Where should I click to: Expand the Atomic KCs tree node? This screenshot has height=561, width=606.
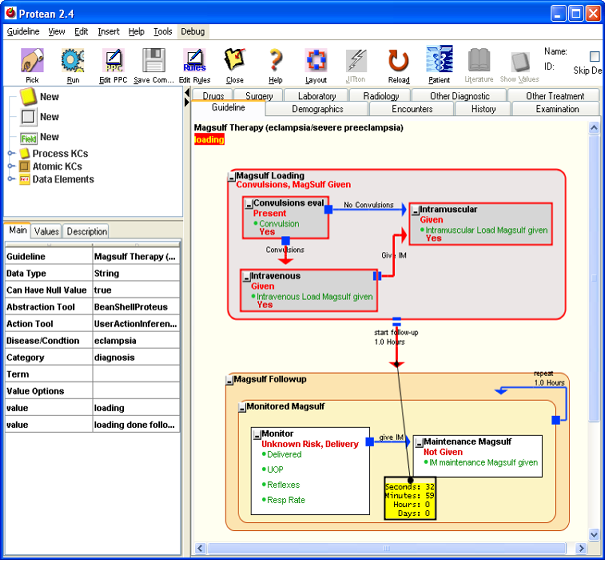click(12, 166)
